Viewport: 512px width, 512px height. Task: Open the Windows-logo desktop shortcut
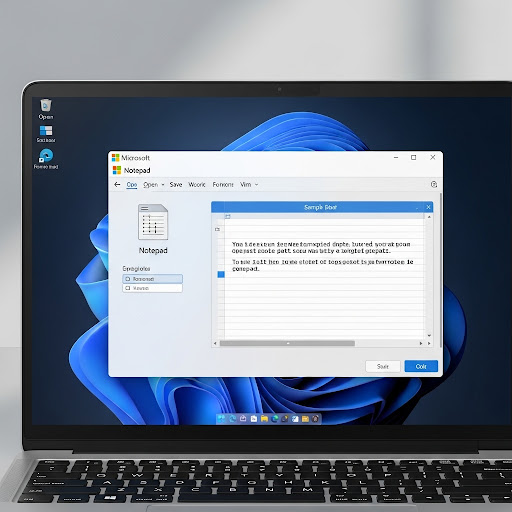(x=46, y=130)
